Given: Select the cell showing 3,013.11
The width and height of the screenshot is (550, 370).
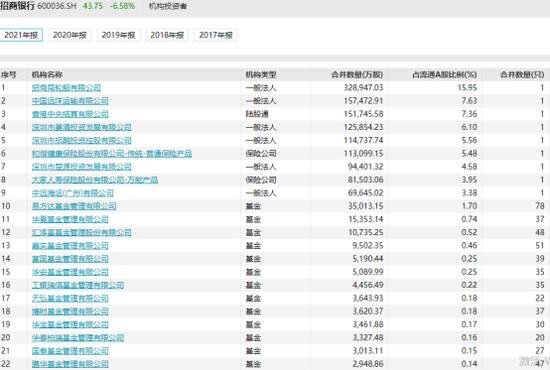Looking at the screenshot, I should (x=368, y=351).
